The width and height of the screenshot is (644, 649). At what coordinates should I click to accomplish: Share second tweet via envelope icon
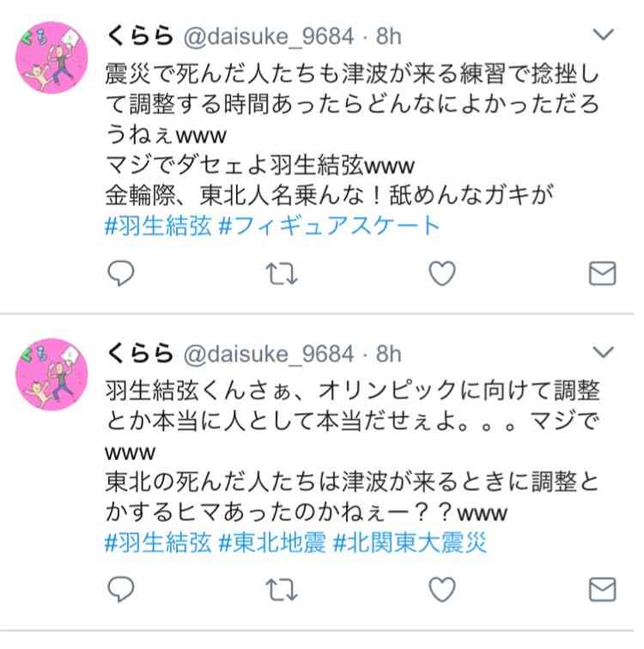602,589
